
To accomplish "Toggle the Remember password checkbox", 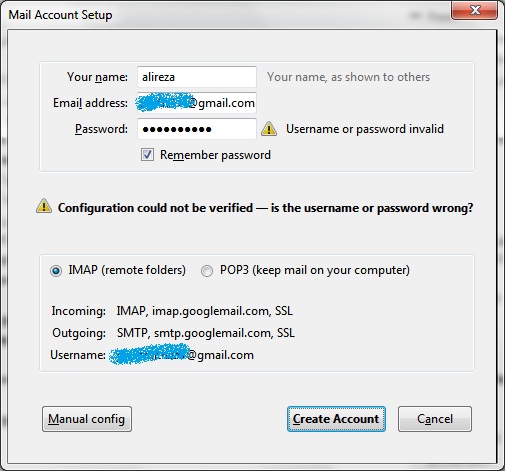I will pyautogui.click(x=147, y=155).
